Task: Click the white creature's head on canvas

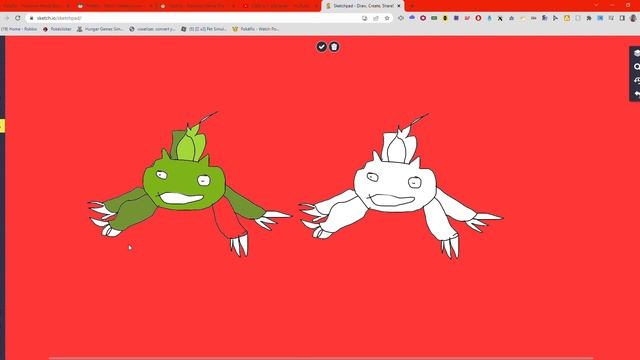Action: point(395,186)
